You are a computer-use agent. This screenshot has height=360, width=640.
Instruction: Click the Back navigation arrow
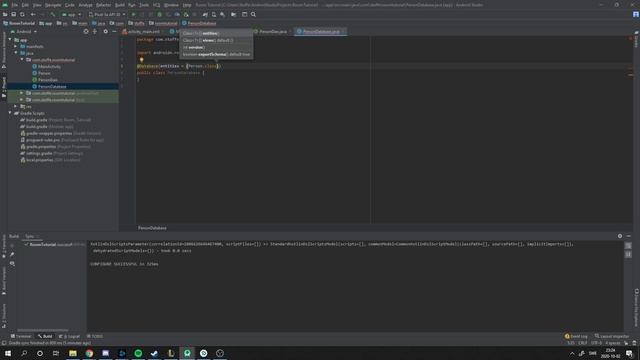(33, 14)
